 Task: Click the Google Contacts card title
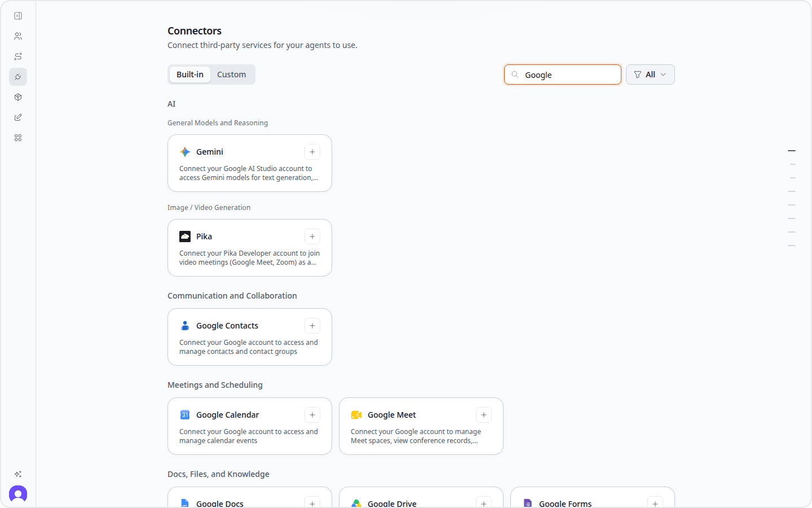[227, 326]
